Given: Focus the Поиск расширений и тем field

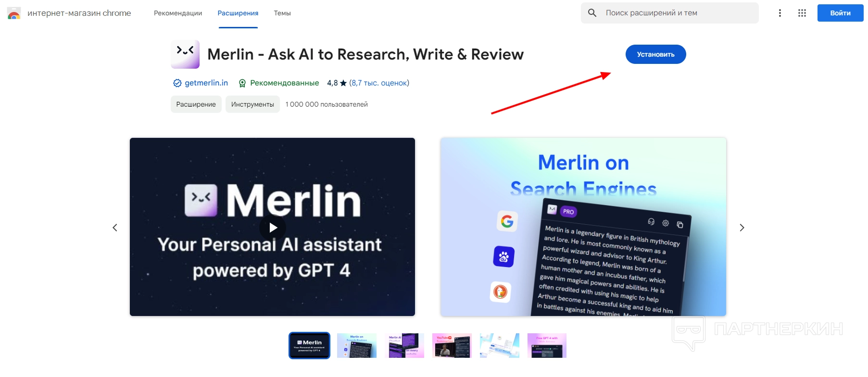Looking at the screenshot, I should [x=670, y=13].
